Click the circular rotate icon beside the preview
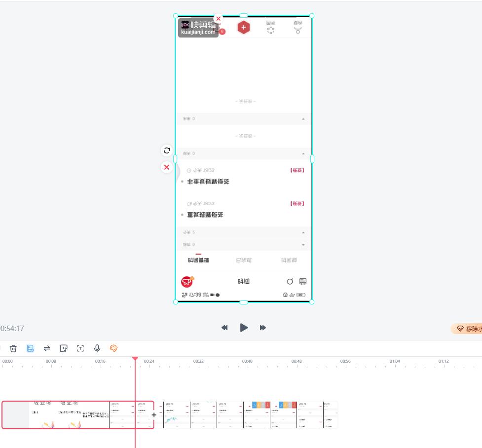Image resolution: width=482 pixels, height=448 pixels. (167, 150)
